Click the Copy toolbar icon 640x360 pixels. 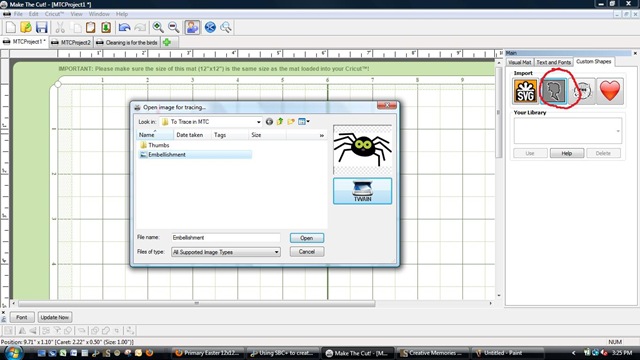(76, 27)
